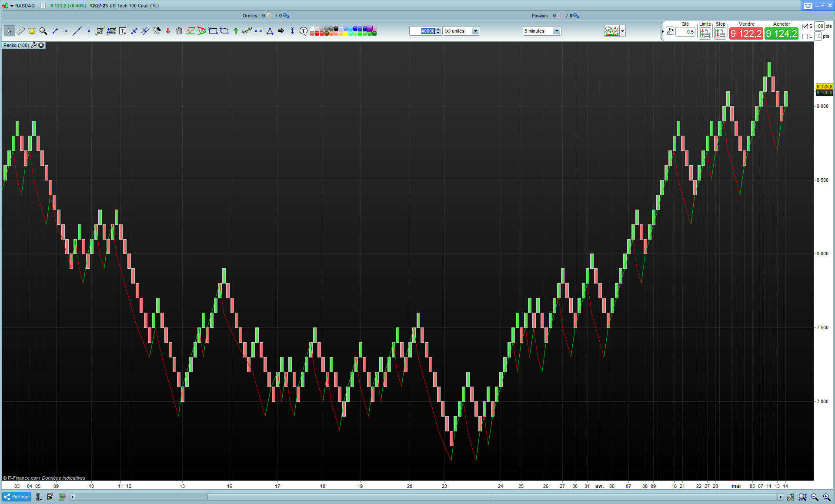Select the rectangle drawing tool
Screen dimensions: 835x504
(x=213, y=31)
